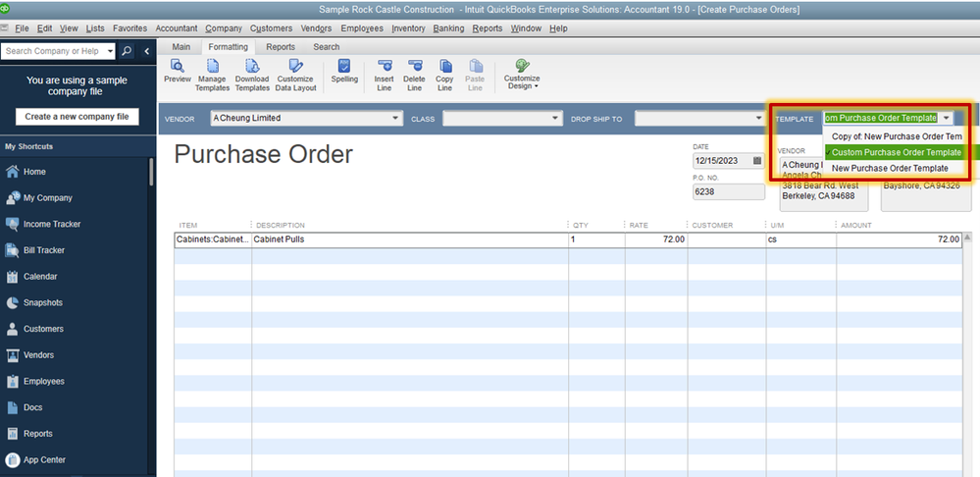The width and height of the screenshot is (980, 477).
Task: Switch to the Main tab
Action: [x=181, y=47]
